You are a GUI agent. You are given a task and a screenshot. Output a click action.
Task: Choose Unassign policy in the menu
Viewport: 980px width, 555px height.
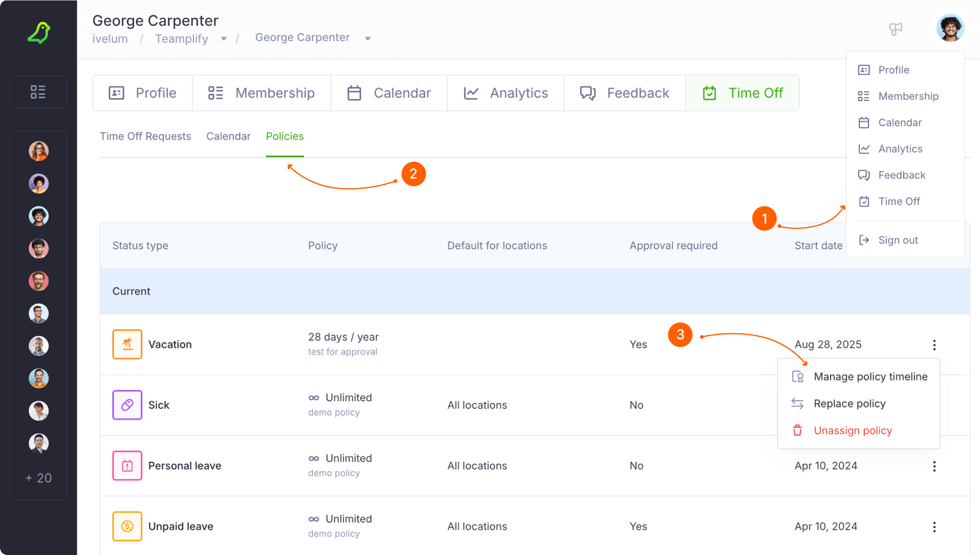click(853, 431)
